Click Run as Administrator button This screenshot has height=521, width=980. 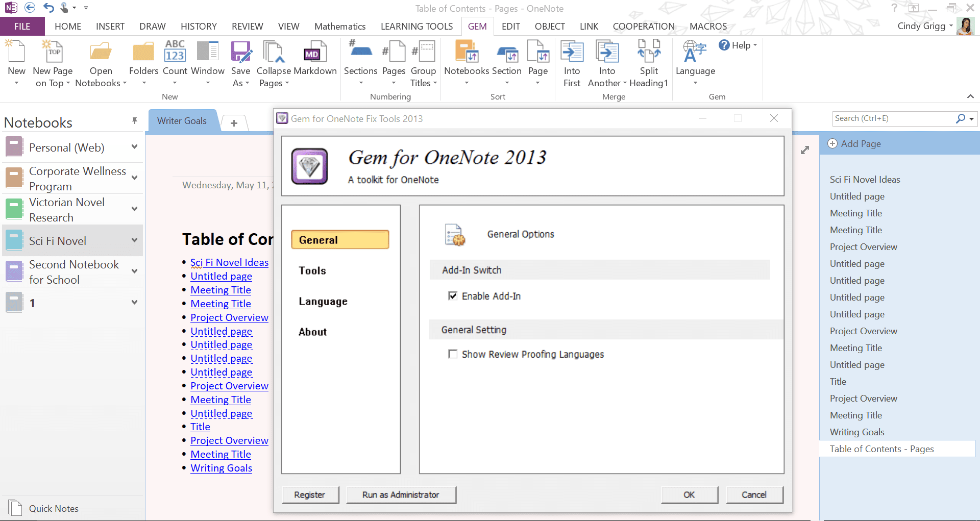click(401, 495)
